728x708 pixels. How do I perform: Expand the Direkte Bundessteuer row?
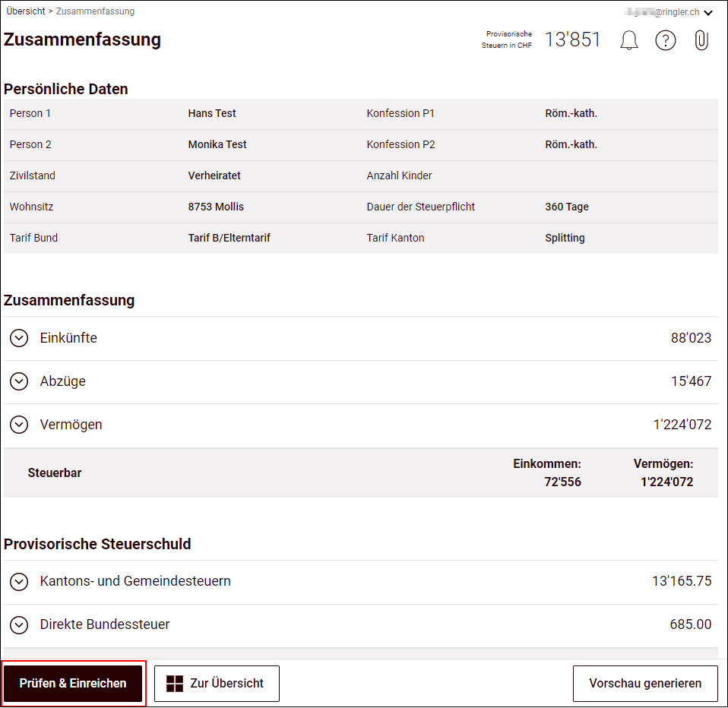[19, 624]
